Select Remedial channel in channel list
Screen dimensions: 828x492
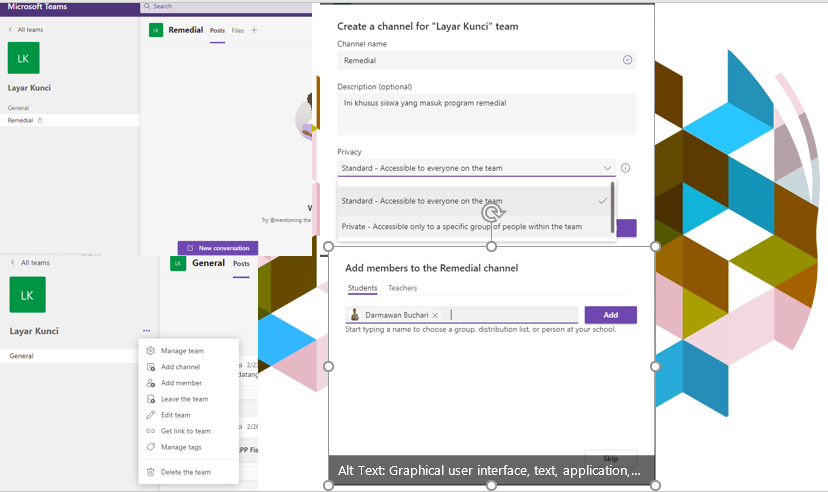tap(69, 120)
